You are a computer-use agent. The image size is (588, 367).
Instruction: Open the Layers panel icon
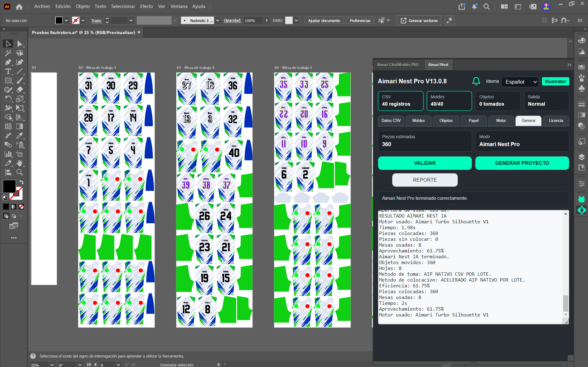[x=581, y=157]
